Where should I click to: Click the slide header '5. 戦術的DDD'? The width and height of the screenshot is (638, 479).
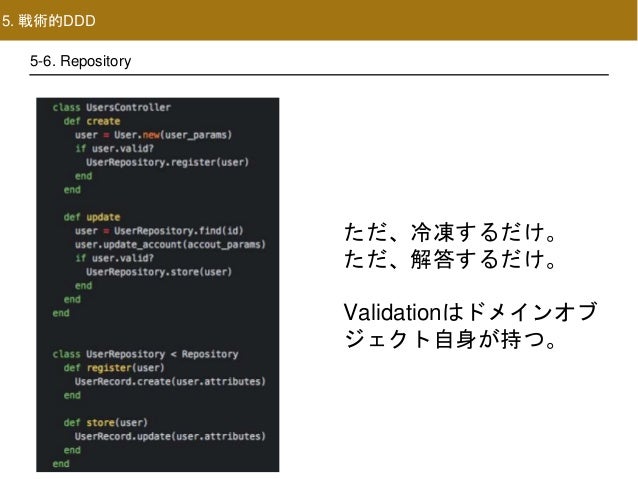click(x=49, y=21)
